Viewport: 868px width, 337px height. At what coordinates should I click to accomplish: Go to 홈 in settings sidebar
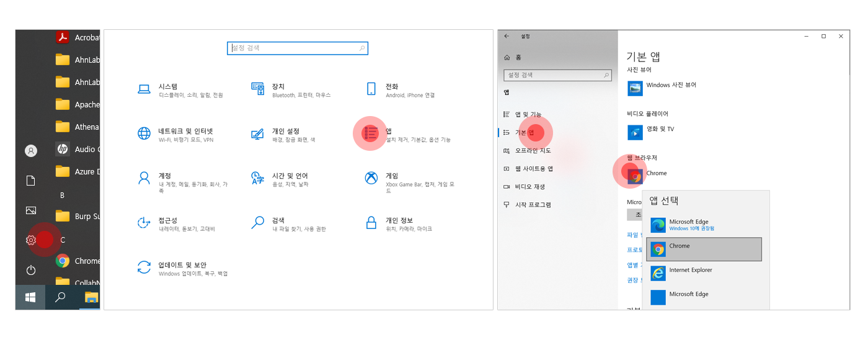[x=513, y=57]
